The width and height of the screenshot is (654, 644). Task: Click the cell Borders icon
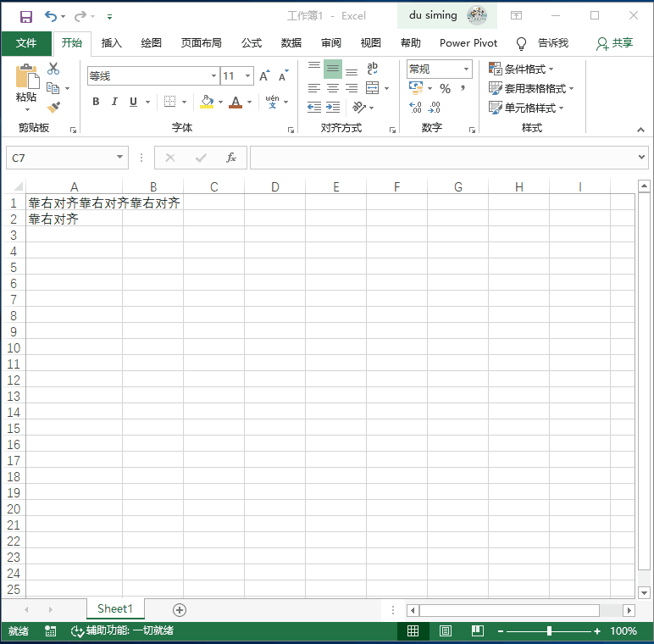pos(169,102)
